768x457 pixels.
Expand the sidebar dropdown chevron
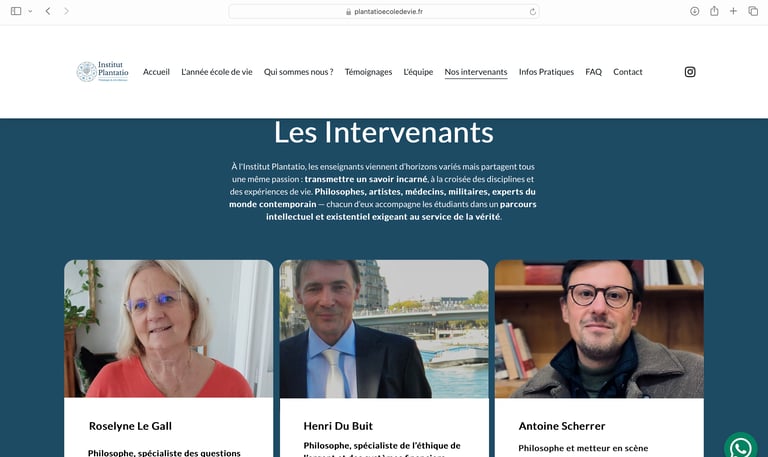coord(30,11)
